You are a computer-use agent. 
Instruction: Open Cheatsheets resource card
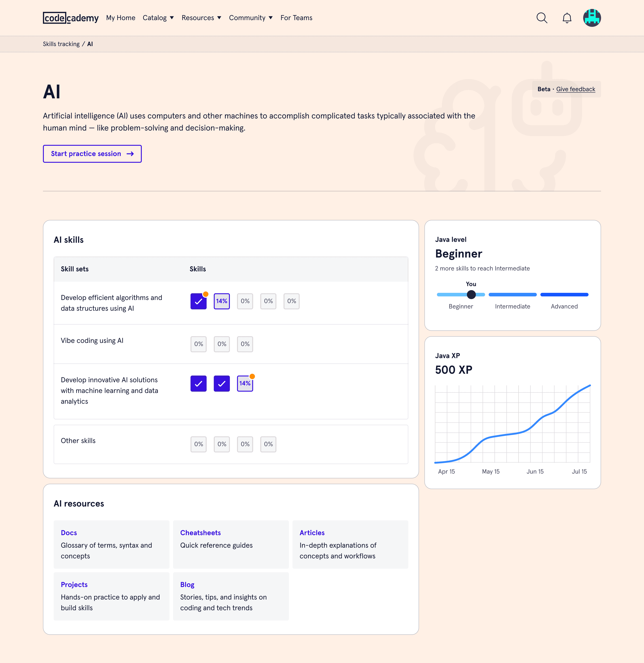[x=231, y=544]
